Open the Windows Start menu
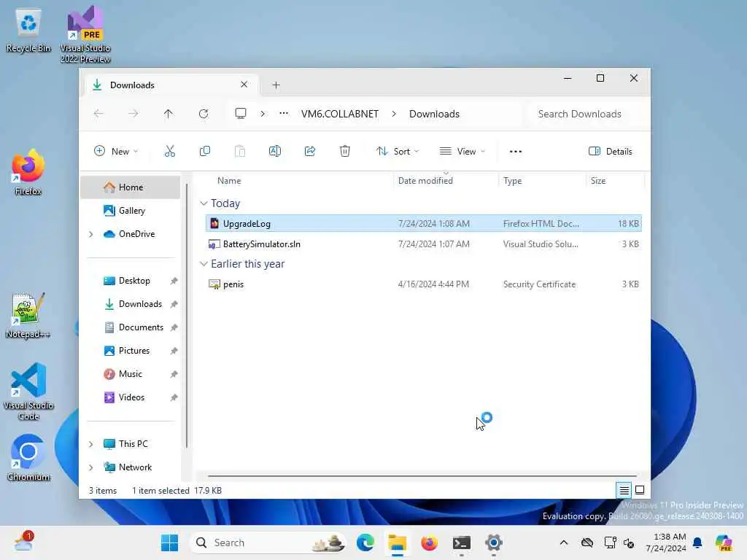 169,542
